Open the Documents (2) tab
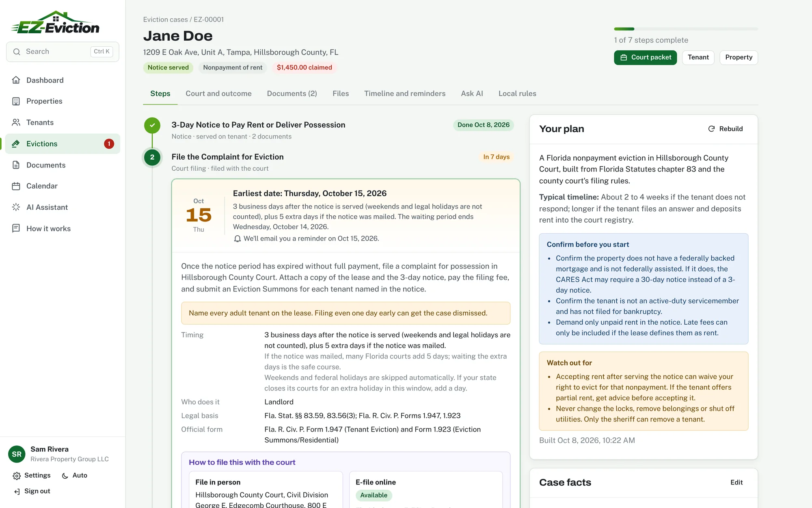This screenshot has height=508, width=812. (292, 93)
